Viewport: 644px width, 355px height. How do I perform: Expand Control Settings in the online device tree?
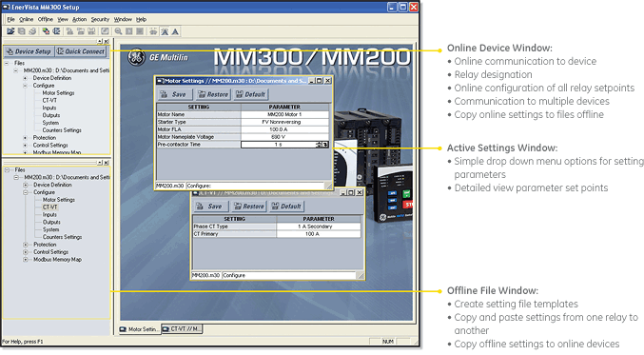click(x=26, y=145)
